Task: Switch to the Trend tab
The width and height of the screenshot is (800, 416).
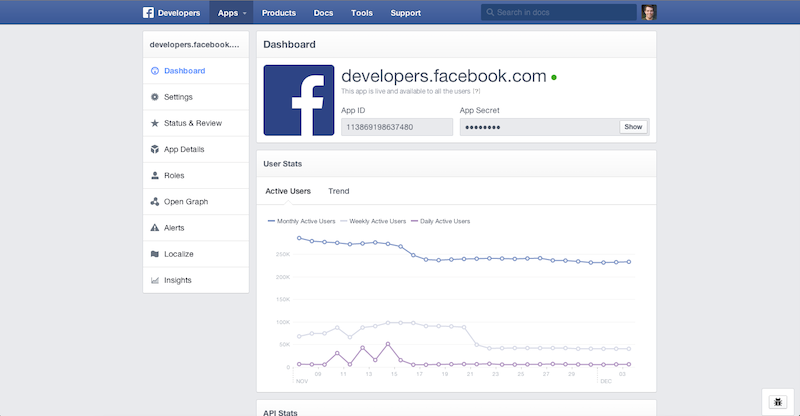Action: click(x=339, y=191)
